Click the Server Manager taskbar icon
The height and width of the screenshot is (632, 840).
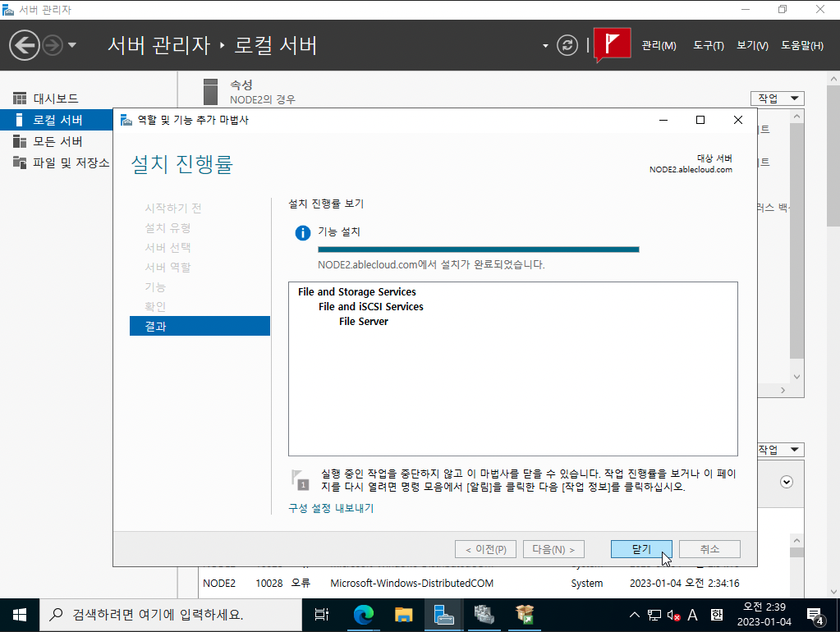coord(443,615)
